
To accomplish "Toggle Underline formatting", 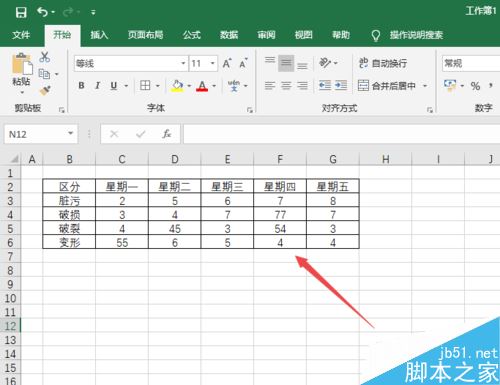I will coord(114,86).
